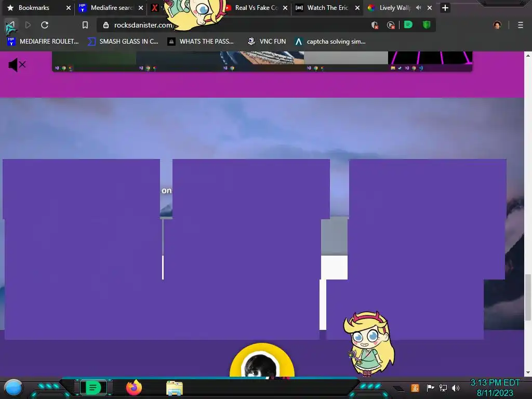
Task: Show hidden tray icons expander
Action: [x=398, y=388]
